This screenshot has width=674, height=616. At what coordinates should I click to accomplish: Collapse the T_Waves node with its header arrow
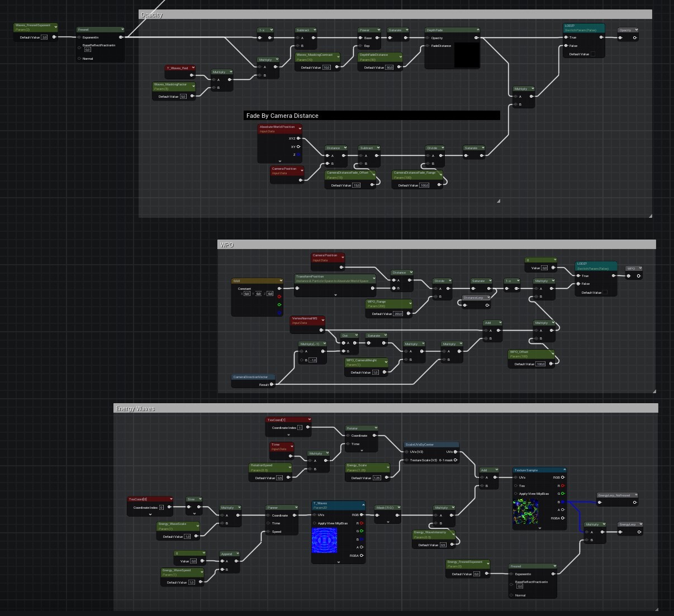coord(364,505)
